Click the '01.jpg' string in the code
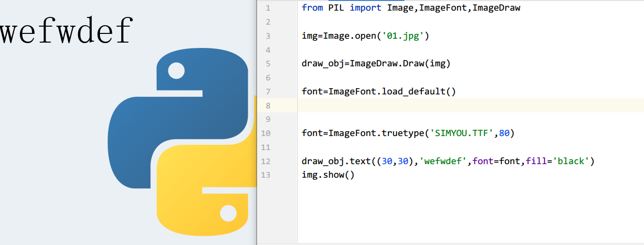 point(403,36)
